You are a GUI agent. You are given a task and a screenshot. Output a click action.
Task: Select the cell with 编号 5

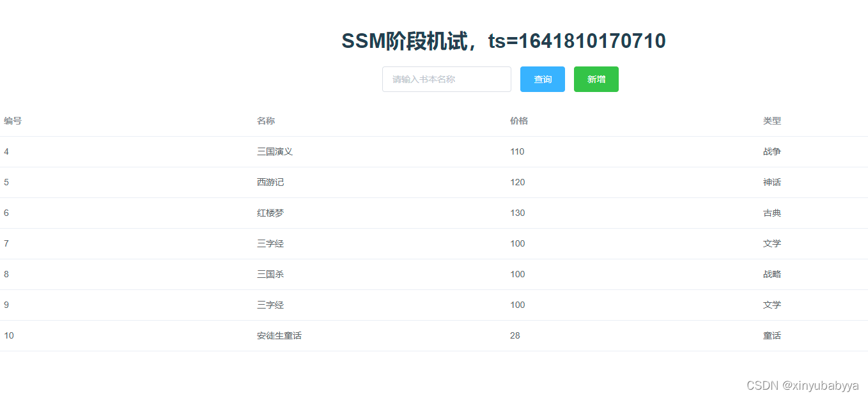pyautogui.click(x=6, y=182)
